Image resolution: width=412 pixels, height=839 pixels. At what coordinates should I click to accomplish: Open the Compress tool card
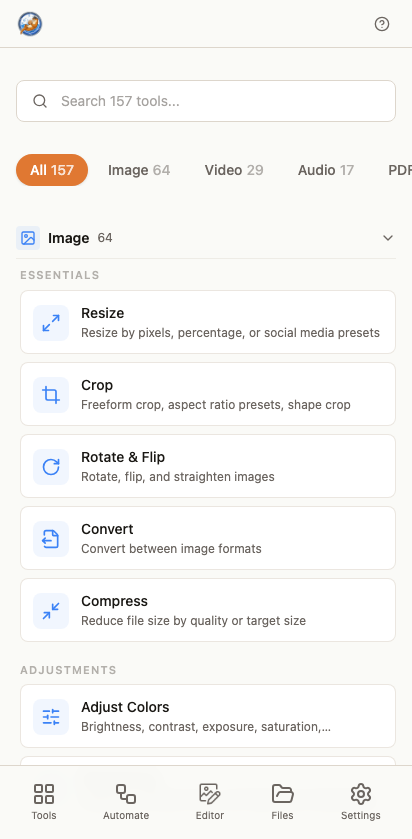pyautogui.click(x=208, y=610)
